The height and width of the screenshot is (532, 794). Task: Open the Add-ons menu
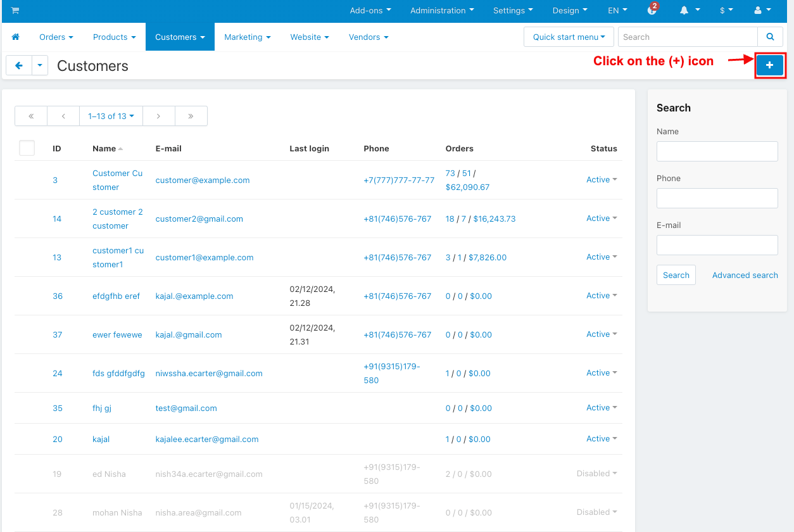[x=370, y=10]
